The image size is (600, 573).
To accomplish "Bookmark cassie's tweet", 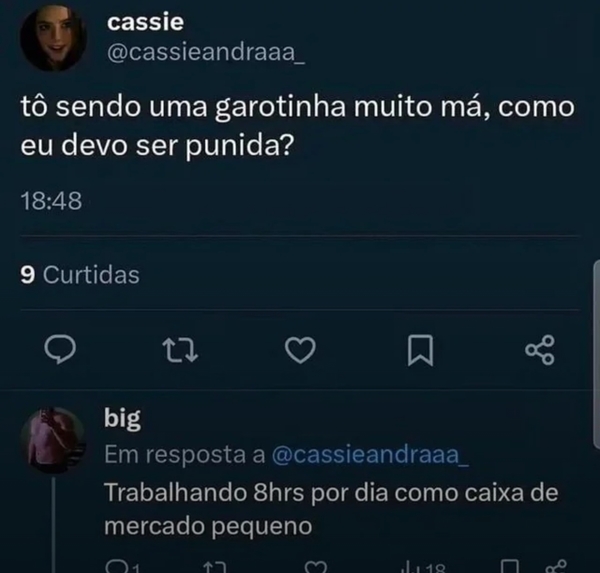I will [x=420, y=350].
